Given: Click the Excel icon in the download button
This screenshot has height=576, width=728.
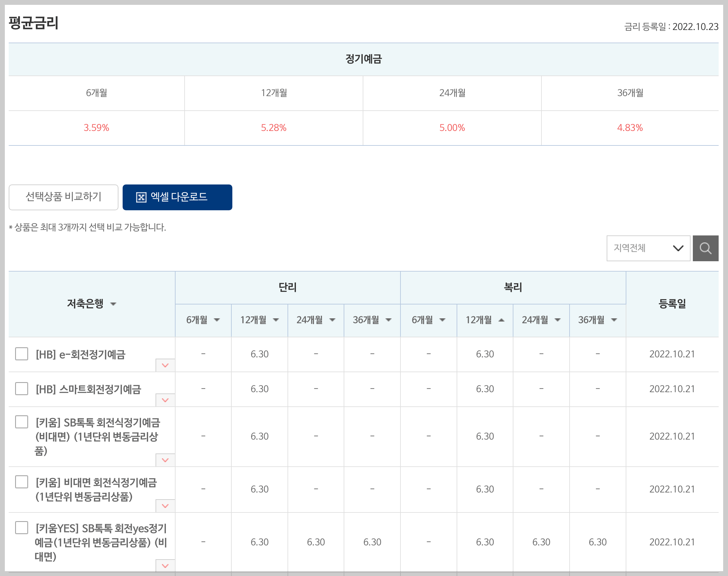Looking at the screenshot, I should pyautogui.click(x=141, y=197).
